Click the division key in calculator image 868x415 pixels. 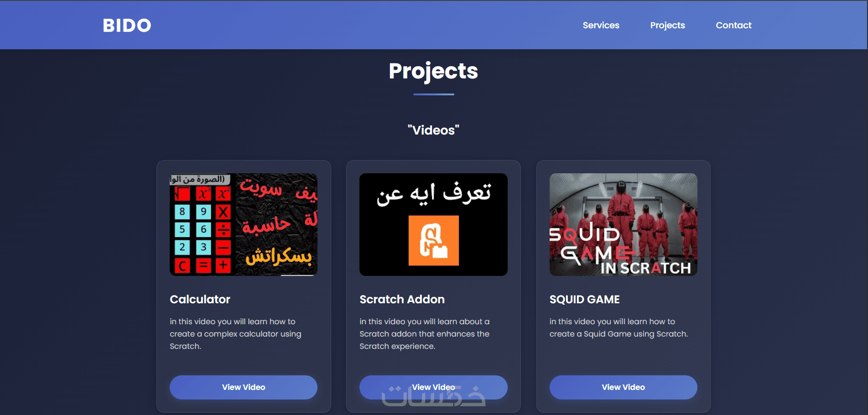(223, 229)
